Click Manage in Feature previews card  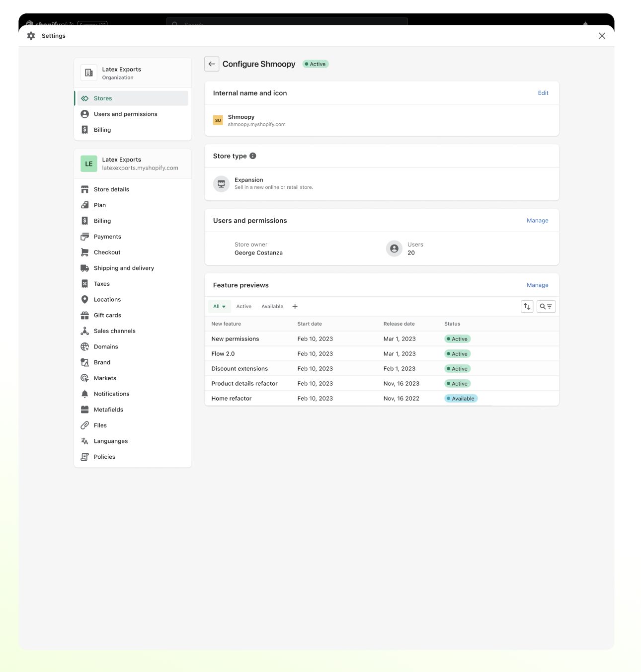tap(538, 285)
